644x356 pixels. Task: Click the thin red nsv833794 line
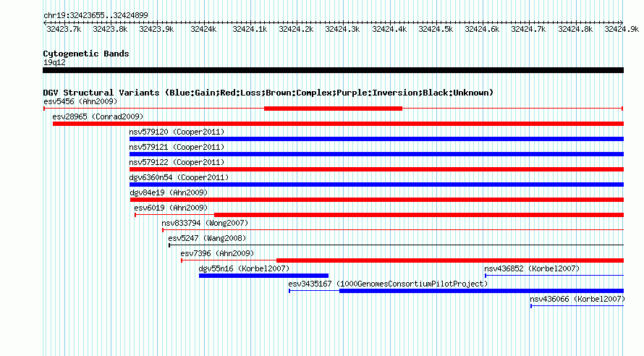[x=393, y=230]
